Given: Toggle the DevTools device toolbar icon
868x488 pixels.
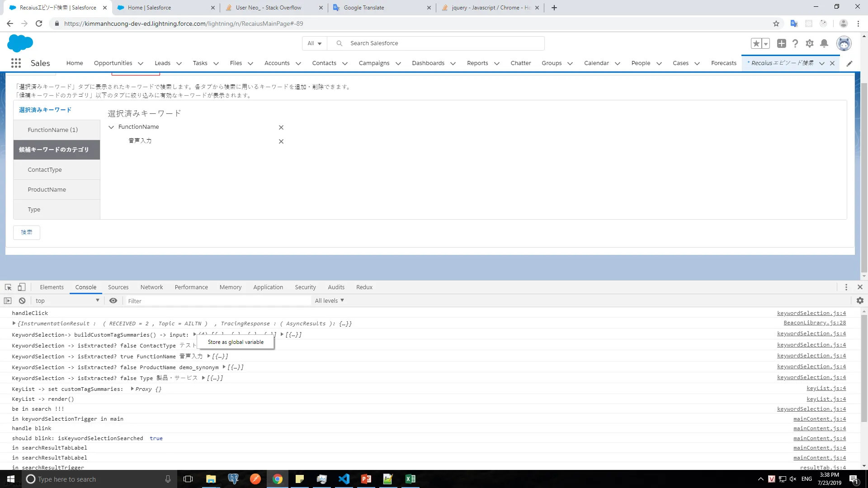Looking at the screenshot, I should coord(22,287).
